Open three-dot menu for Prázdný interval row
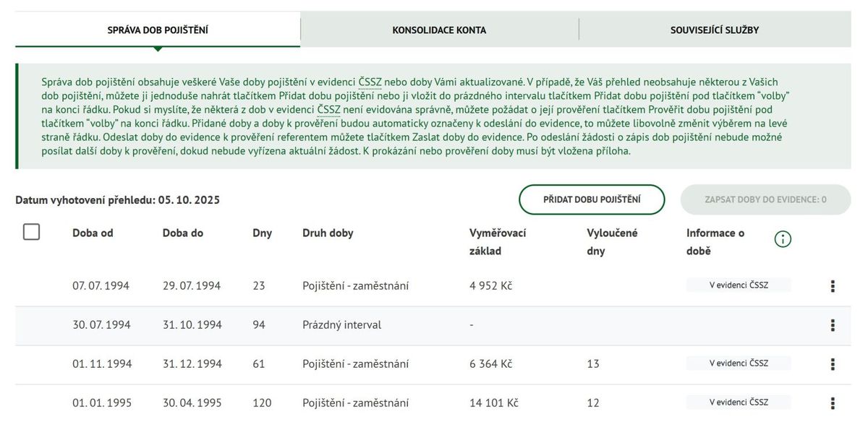 pyautogui.click(x=833, y=325)
